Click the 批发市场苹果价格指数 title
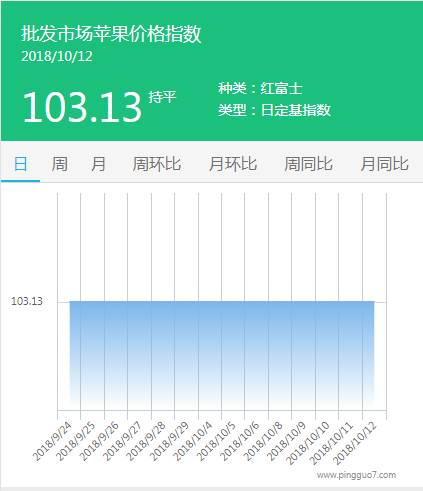This screenshot has width=423, height=491. pos(111,34)
